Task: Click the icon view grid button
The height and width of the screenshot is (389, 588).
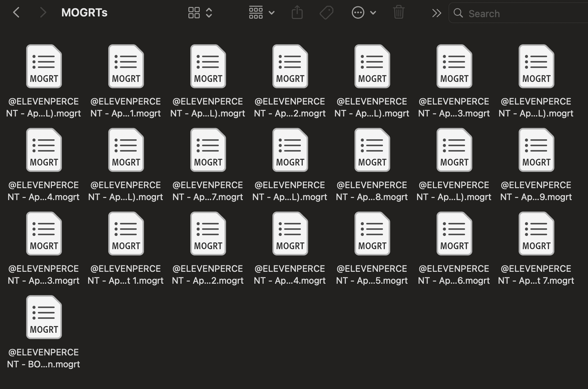Action: click(194, 12)
